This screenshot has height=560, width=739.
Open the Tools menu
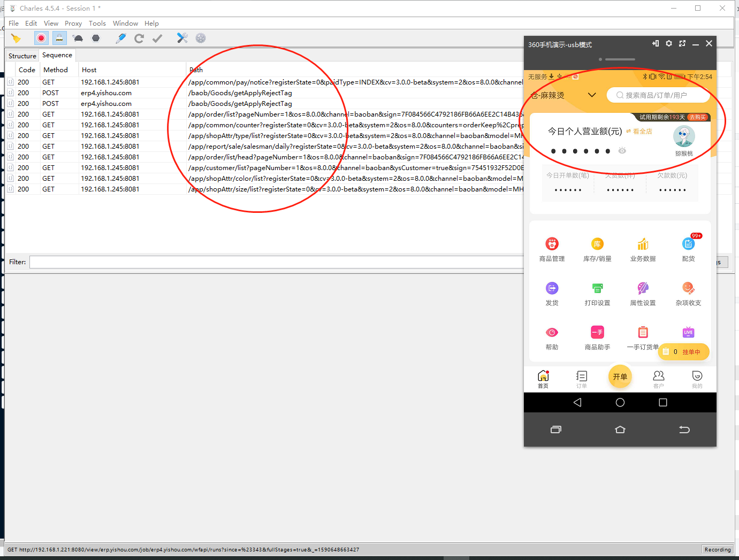(x=97, y=24)
